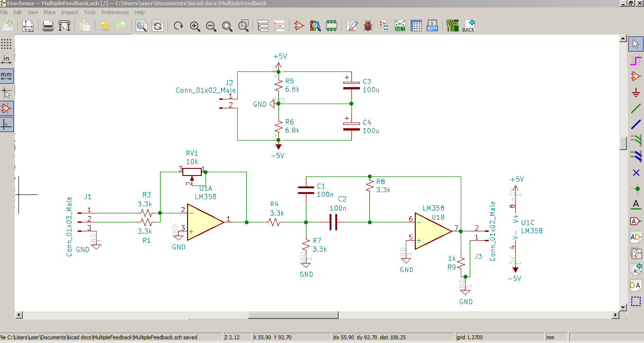Select the No-Connect flag tool

click(x=635, y=173)
